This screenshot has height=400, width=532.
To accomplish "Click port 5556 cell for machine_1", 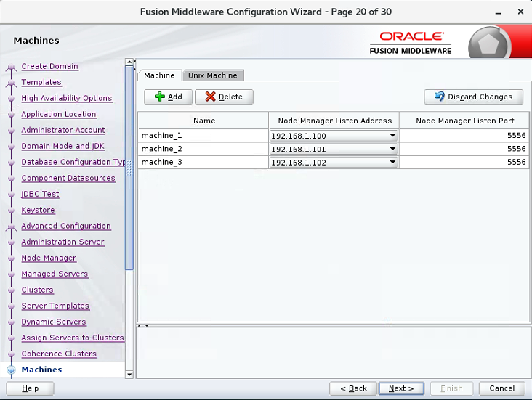I will [x=464, y=136].
